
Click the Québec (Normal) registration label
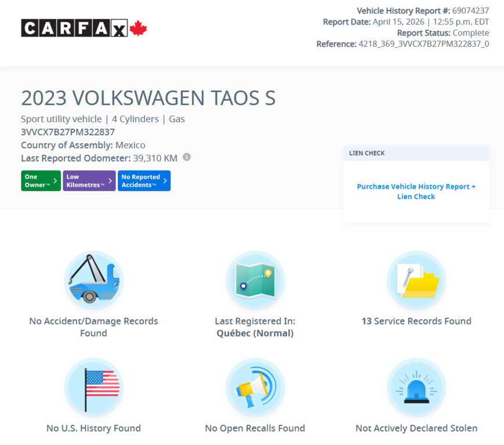pos(255,333)
